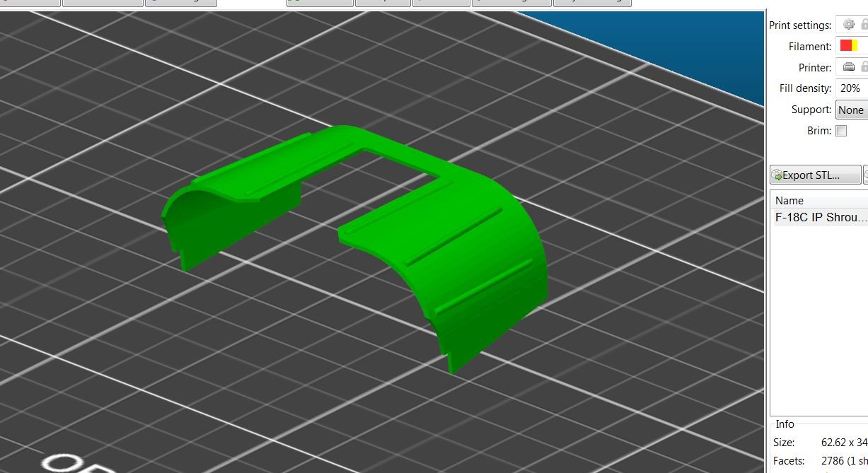Enable the Brim checkbox
Screen dimensions: 868x473
tap(841, 131)
